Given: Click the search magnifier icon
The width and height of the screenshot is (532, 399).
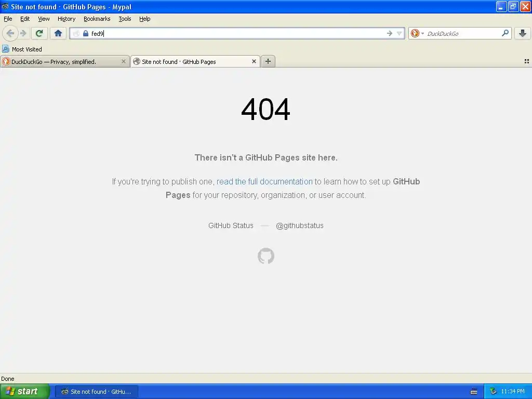Looking at the screenshot, I should click(x=505, y=33).
